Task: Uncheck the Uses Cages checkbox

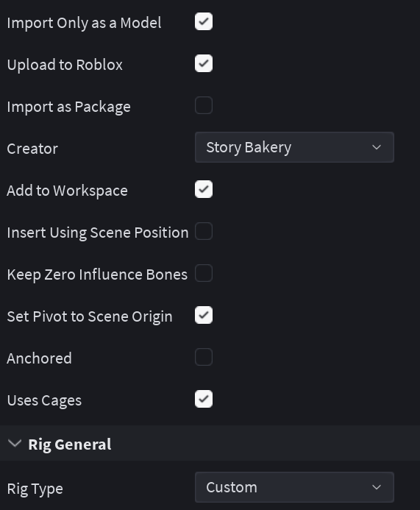Action: (x=204, y=399)
